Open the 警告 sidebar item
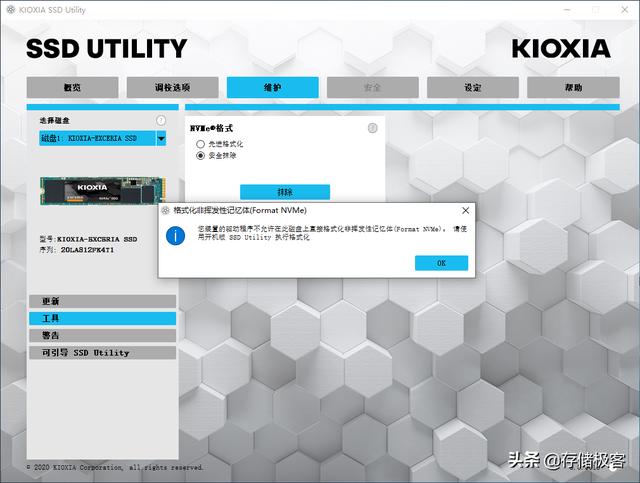640x483 pixels. [x=102, y=336]
